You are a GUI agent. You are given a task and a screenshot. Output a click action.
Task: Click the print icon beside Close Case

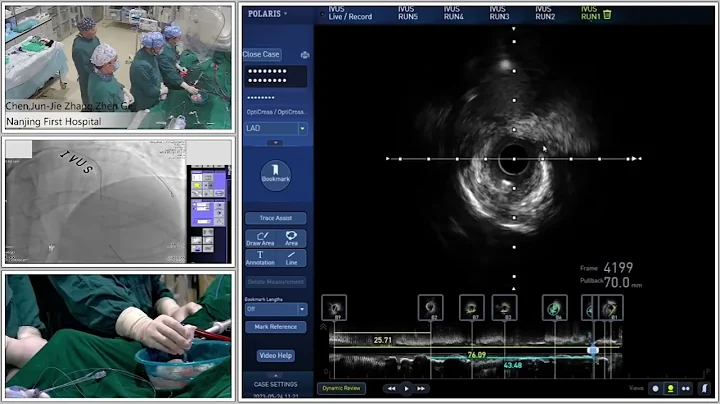coord(304,55)
